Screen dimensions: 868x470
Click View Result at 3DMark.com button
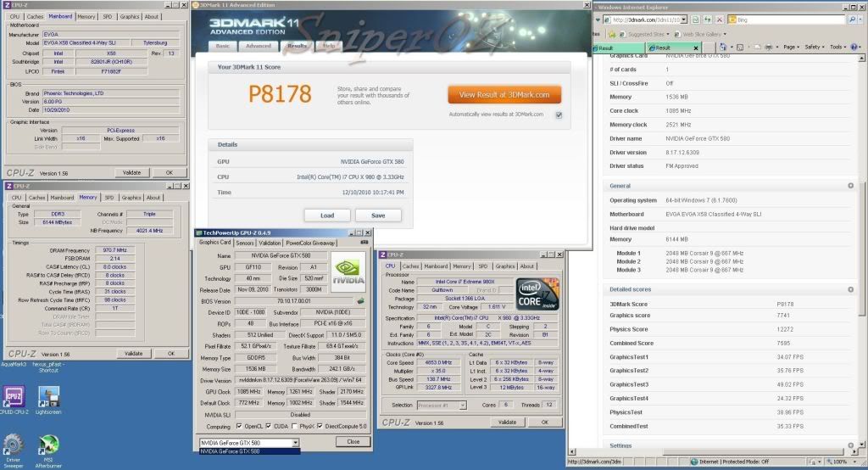pyautogui.click(x=504, y=95)
